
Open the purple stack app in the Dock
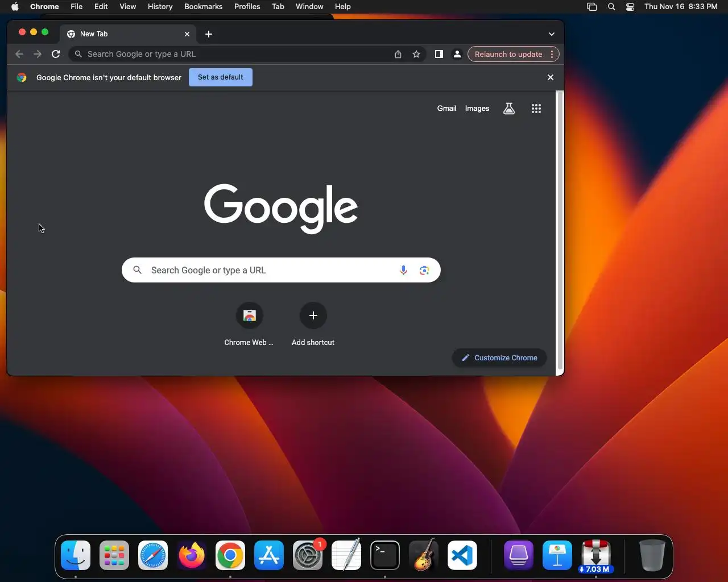click(x=518, y=555)
